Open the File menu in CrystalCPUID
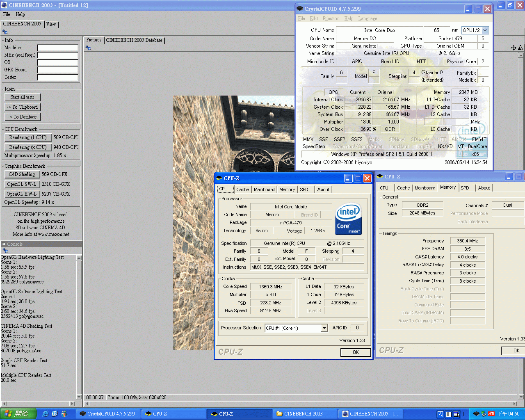This screenshot has height=420, width=525. [x=301, y=18]
